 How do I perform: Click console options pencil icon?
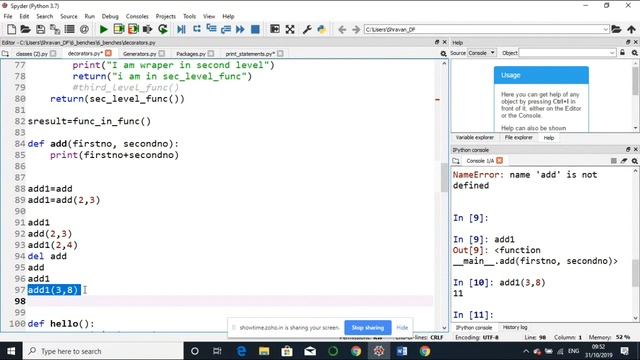pyautogui.click(x=624, y=161)
